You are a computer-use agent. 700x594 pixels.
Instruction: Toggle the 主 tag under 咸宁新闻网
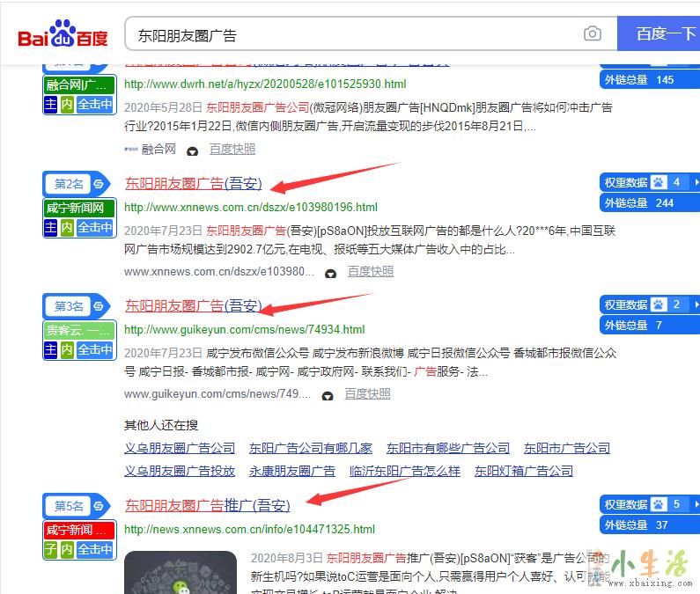[x=51, y=227]
